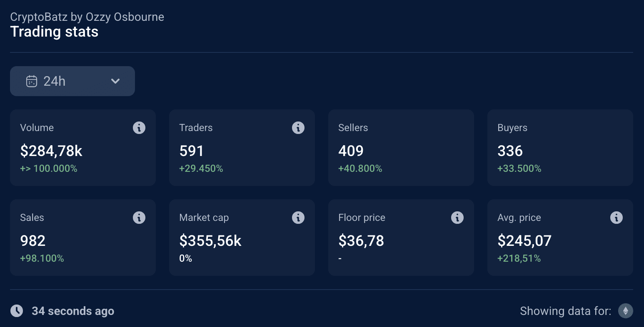Image resolution: width=644 pixels, height=327 pixels.
Task: Click the $284,78k volume value
Action: 51,151
